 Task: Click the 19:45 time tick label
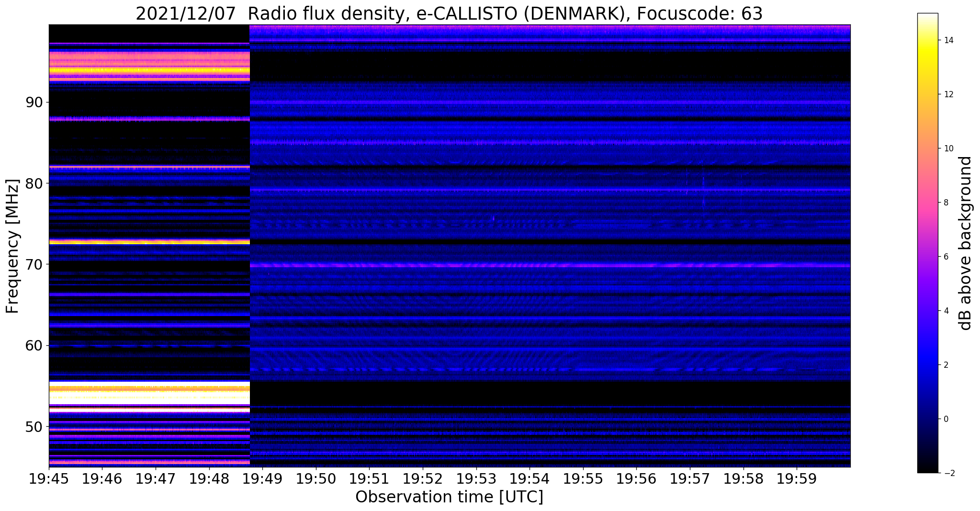coord(49,478)
